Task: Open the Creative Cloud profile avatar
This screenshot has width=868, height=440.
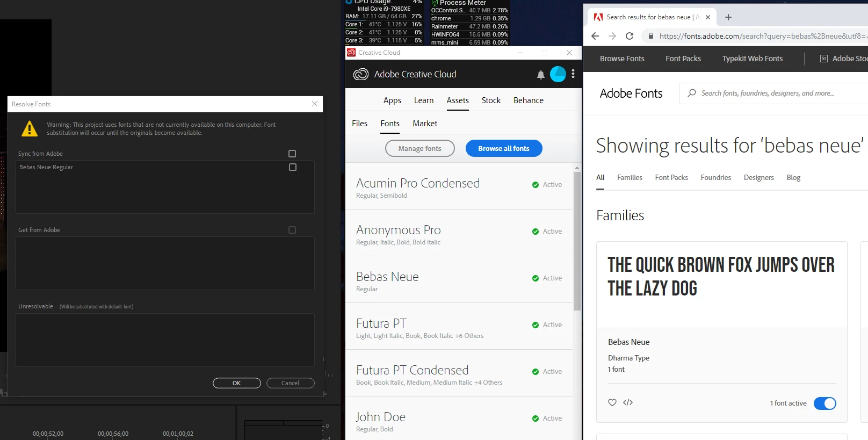Action: [x=558, y=74]
